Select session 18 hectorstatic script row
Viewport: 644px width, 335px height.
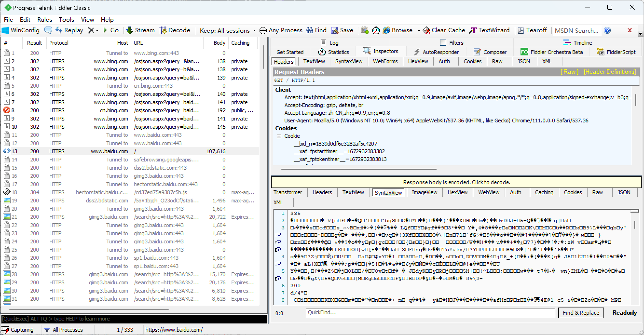[x=130, y=192]
